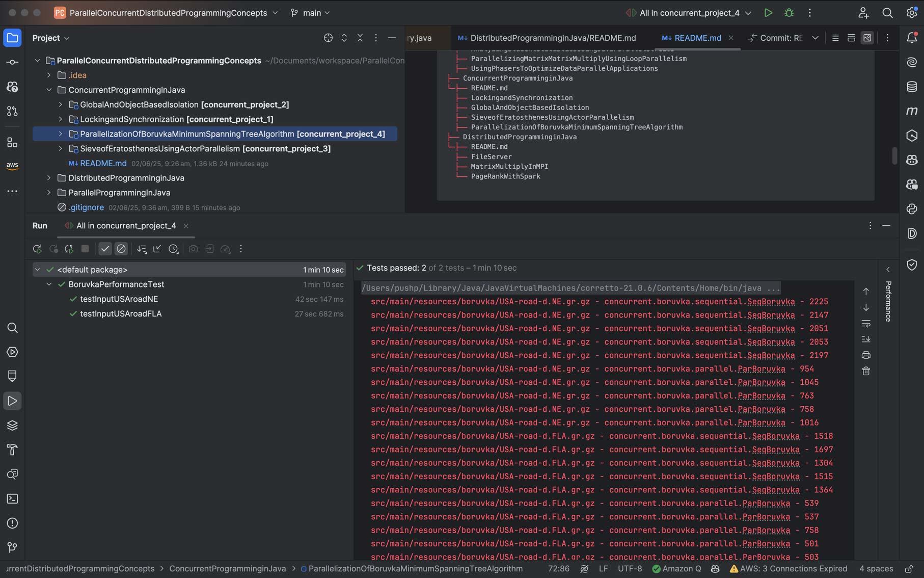Image resolution: width=924 pixels, height=578 pixels.
Task: Open the Structure tool window icon
Action: coord(12,142)
